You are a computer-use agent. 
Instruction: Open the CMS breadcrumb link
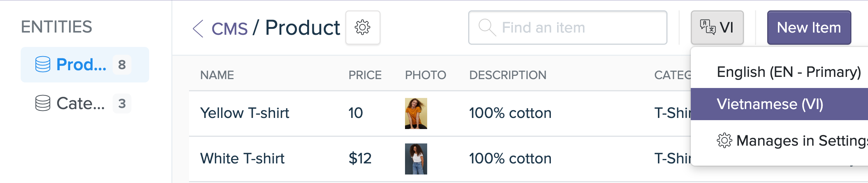(x=229, y=28)
